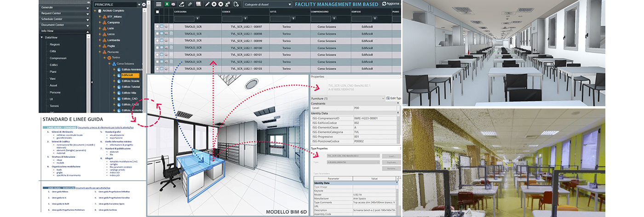
Task: Select the highlighted EdificioB tree node
Action: (130, 75)
